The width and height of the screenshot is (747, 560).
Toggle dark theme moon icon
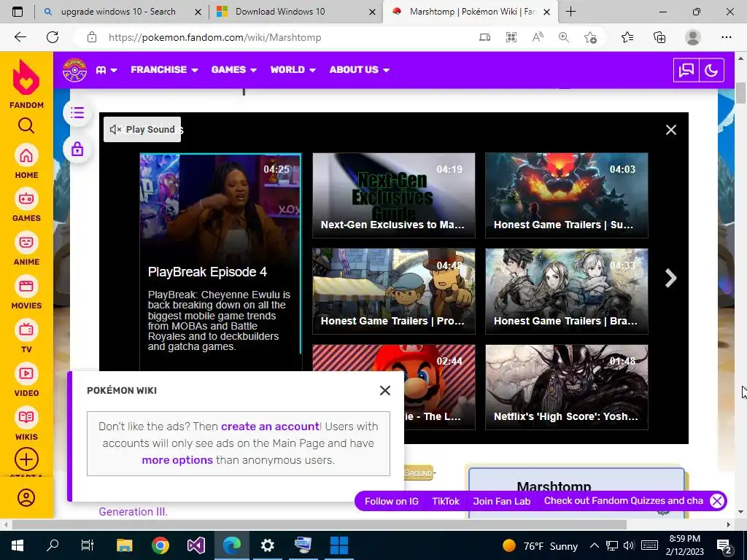pos(711,71)
